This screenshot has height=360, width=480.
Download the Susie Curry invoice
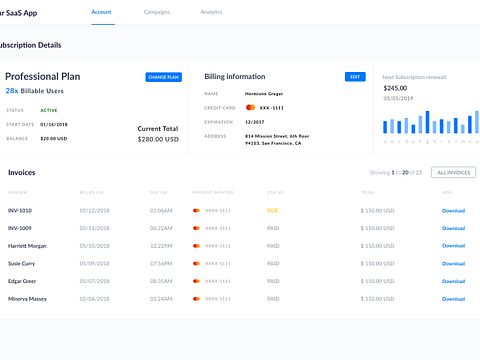click(453, 264)
